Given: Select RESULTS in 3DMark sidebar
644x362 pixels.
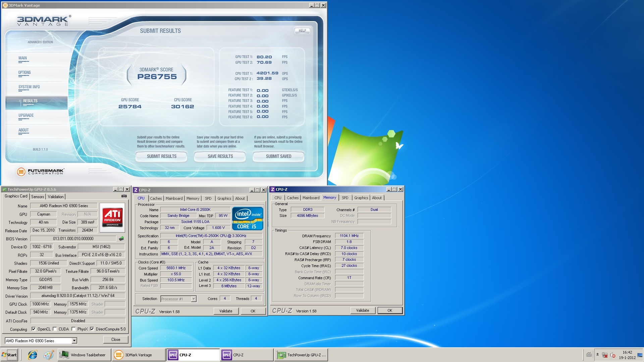Looking at the screenshot, I should (x=36, y=103).
